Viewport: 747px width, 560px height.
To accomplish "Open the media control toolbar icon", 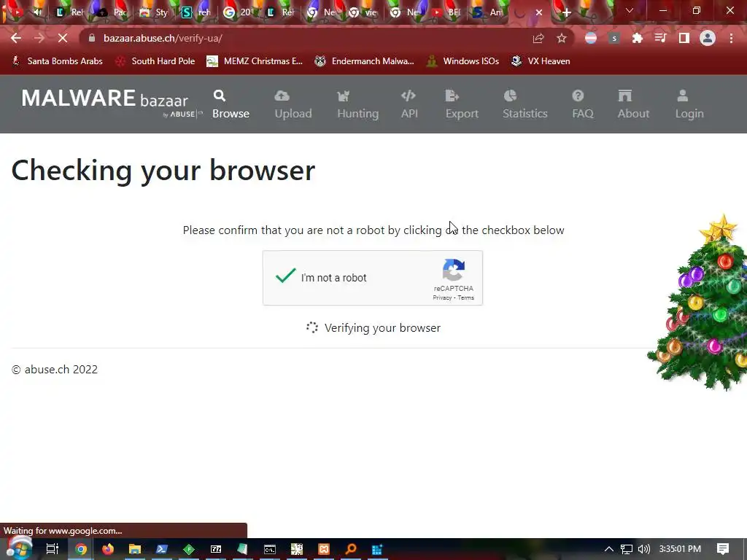I will [660, 38].
